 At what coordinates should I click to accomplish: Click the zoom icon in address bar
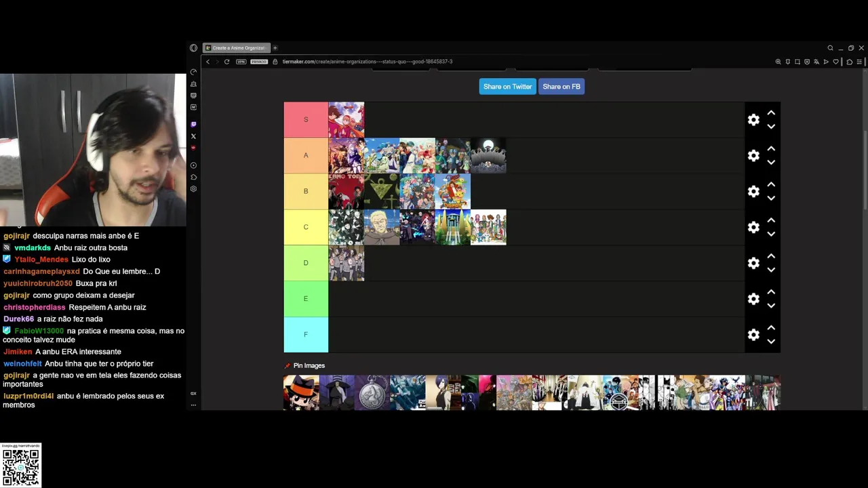(x=778, y=62)
